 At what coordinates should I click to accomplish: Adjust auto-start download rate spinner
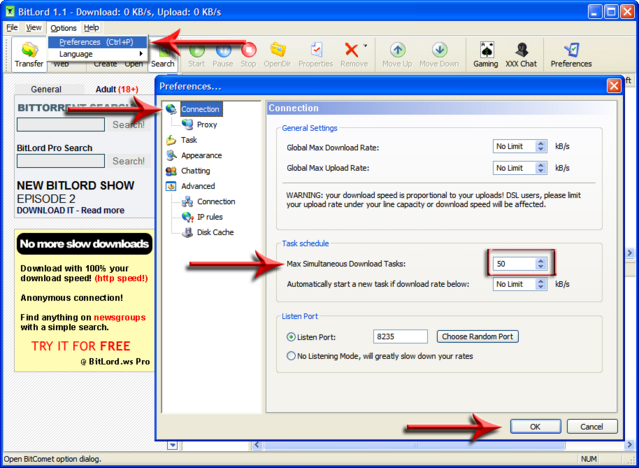[541, 284]
